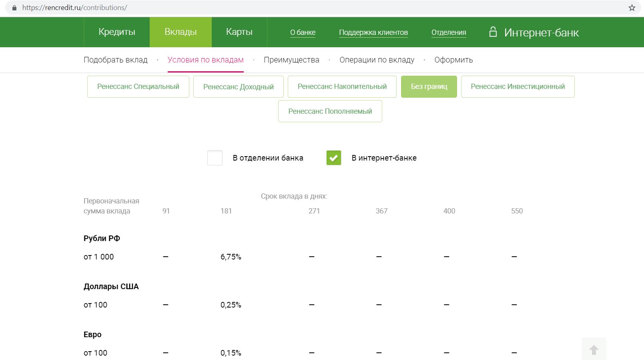This screenshot has width=644, height=360.
Task: Click the 271 days column header
Action: 314,211
